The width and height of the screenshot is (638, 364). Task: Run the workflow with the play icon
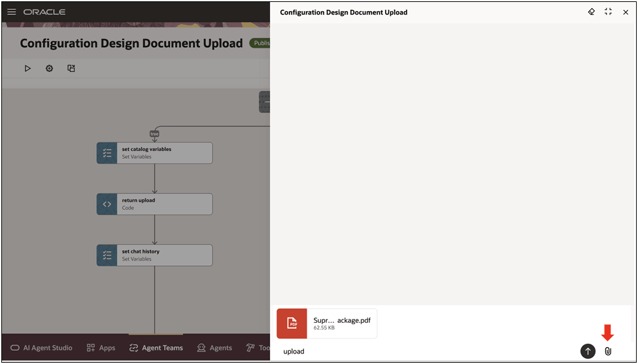click(x=27, y=69)
